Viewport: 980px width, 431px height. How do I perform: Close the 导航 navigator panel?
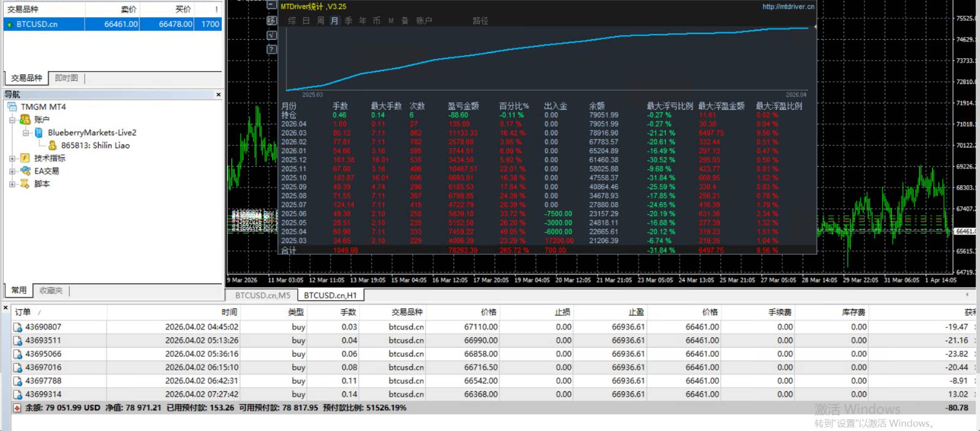click(x=218, y=95)
